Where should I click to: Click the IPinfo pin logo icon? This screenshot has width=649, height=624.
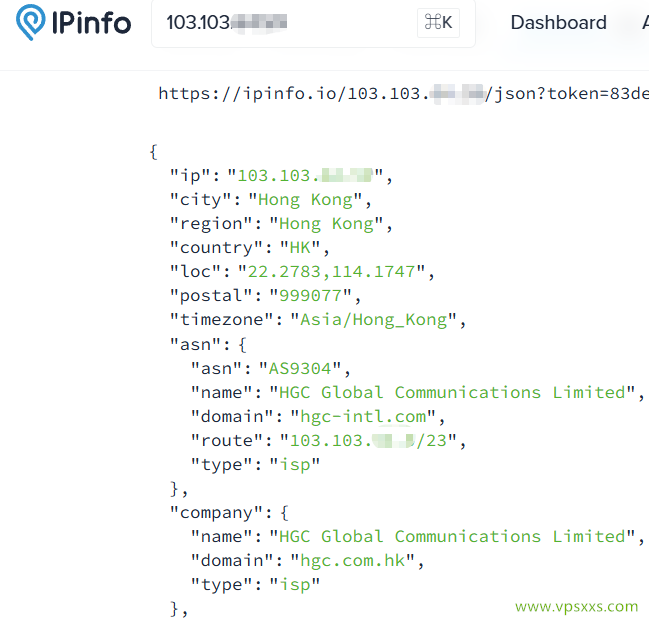coord(31,24)
